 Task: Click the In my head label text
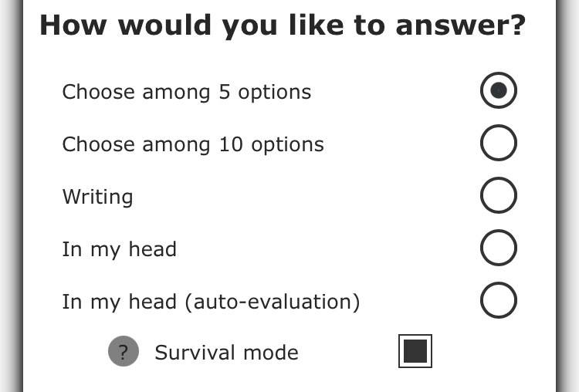coord(119,249)
